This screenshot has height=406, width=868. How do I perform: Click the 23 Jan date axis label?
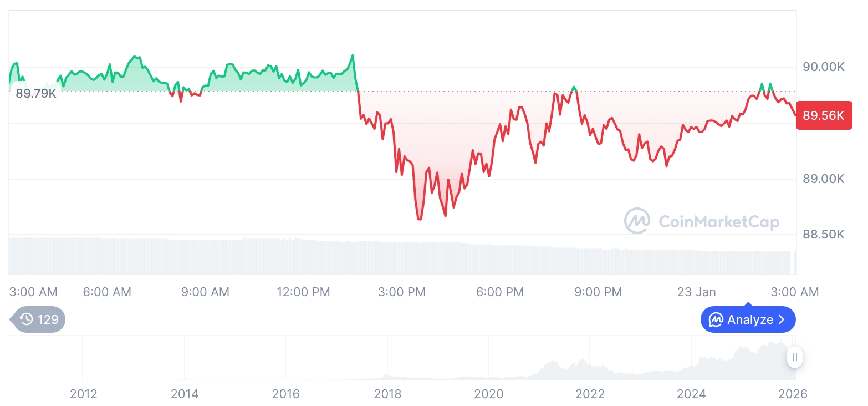696,292
